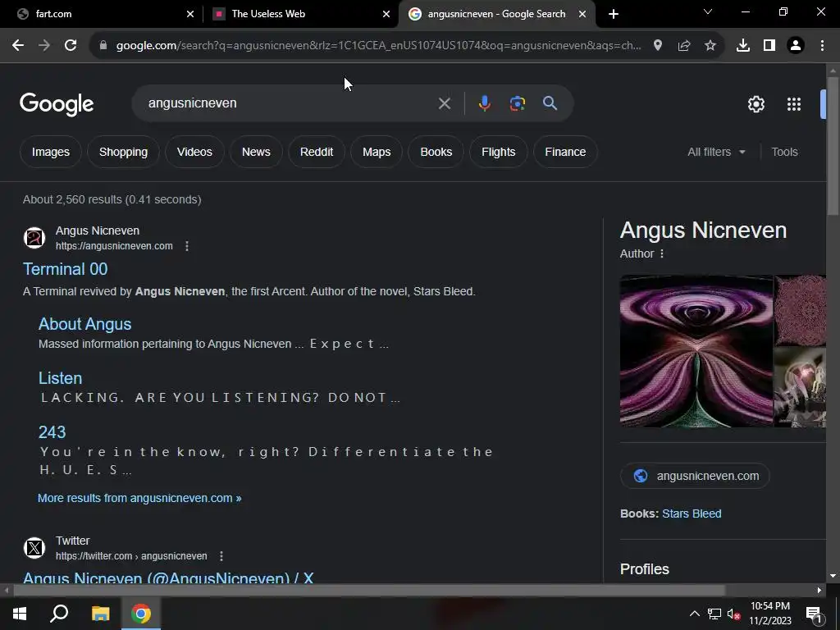This screenshot has width=840, height=630.
Task: Open the location permission icon in address bar
Action: [x=658, y=46]
